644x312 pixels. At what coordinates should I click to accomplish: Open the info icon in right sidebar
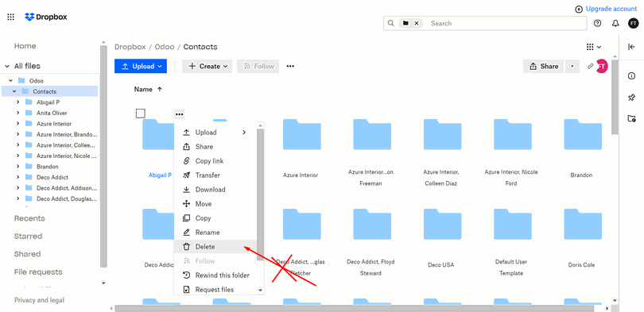click(632, 76)
